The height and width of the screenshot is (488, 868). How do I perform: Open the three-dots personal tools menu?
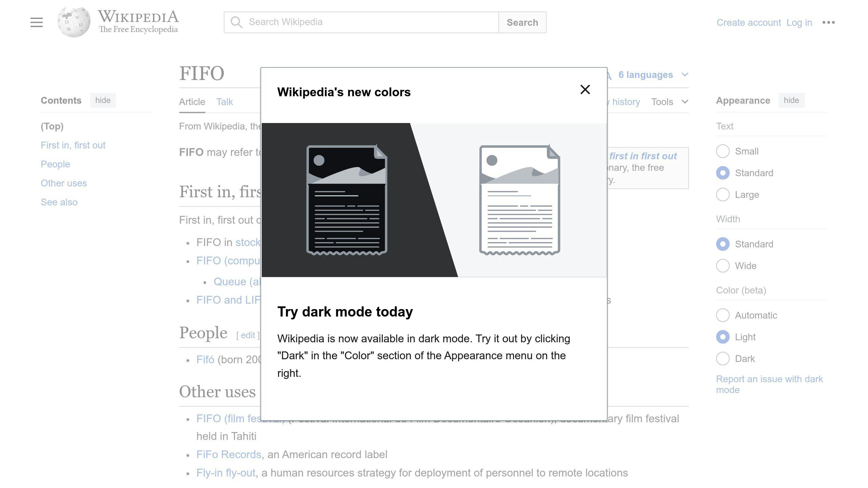tap(828, 22)
